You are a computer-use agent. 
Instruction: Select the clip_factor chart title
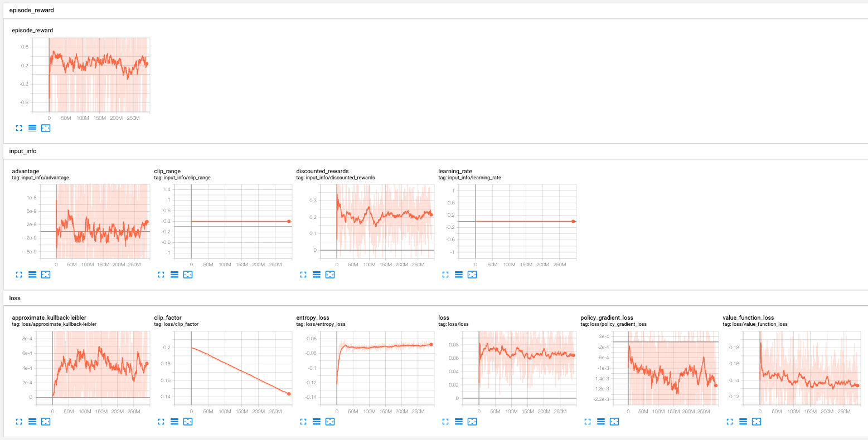click(168, 318)
